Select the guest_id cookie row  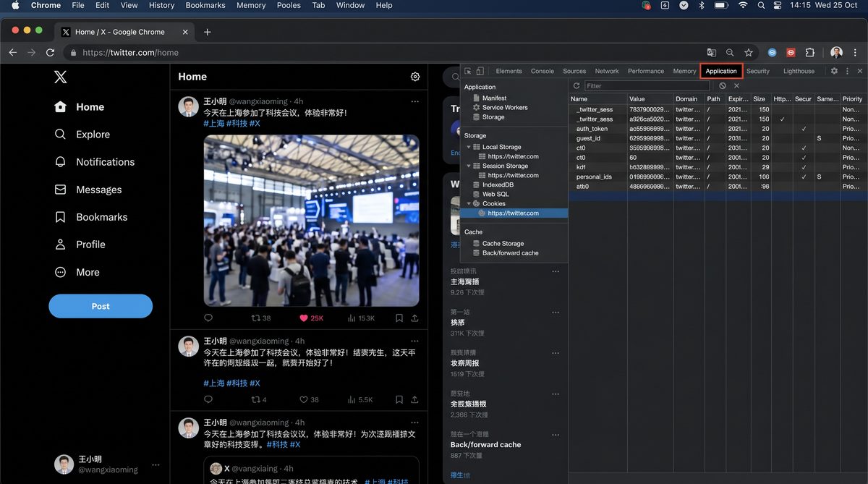click(x=718, y=138)
